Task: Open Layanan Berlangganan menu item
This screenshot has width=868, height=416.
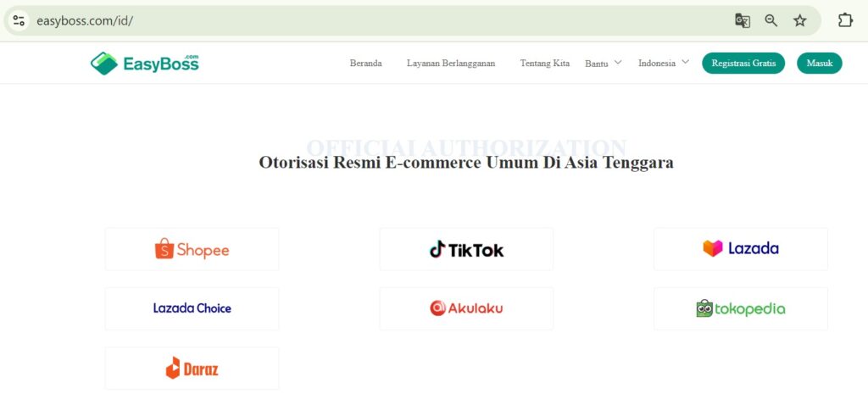Action: 451,63
